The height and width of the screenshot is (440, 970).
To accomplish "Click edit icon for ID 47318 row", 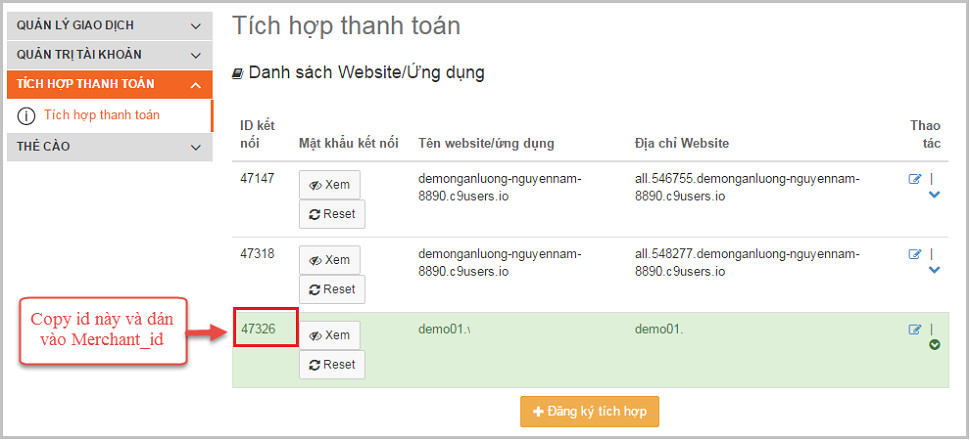I will coord(914,254).
